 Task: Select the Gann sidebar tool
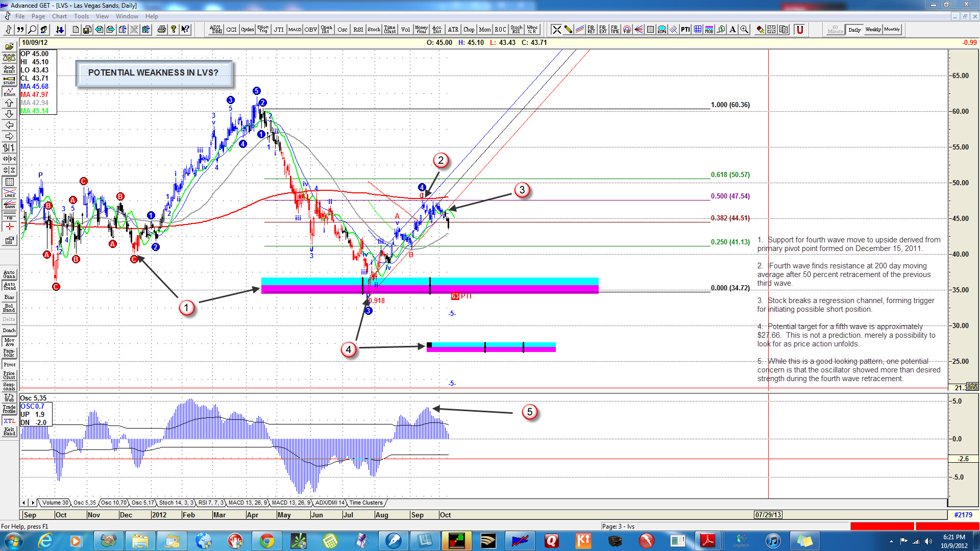9,205
